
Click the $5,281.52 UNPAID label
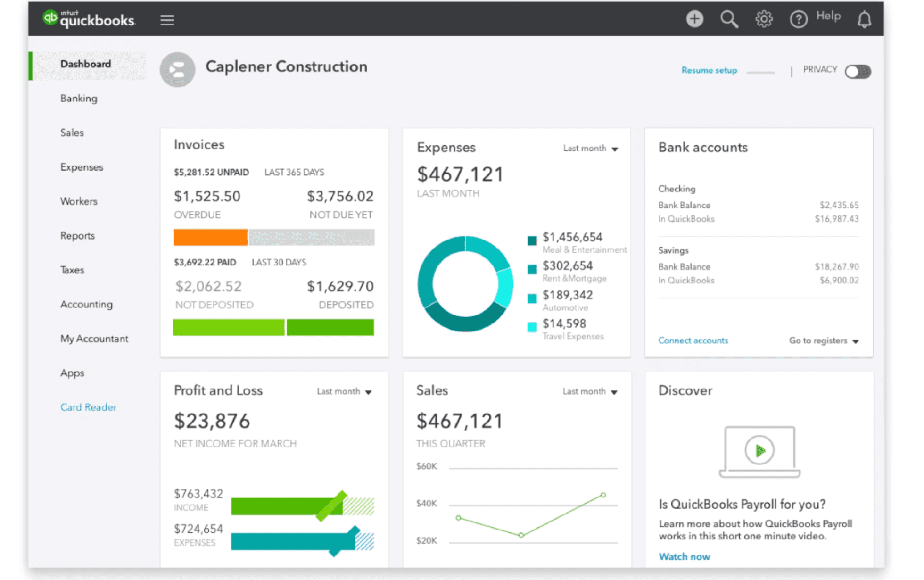point(211,173)
